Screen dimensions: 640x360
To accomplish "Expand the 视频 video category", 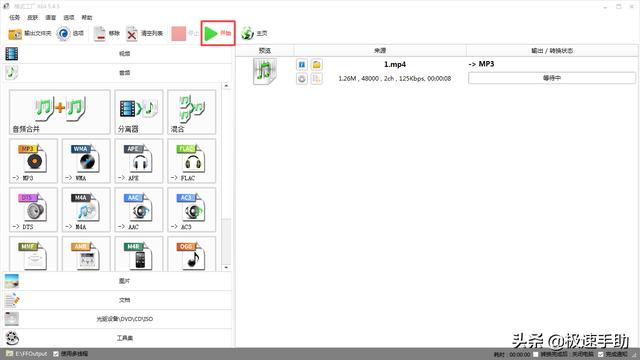I will pyautogui.click(x=118, y=53).
